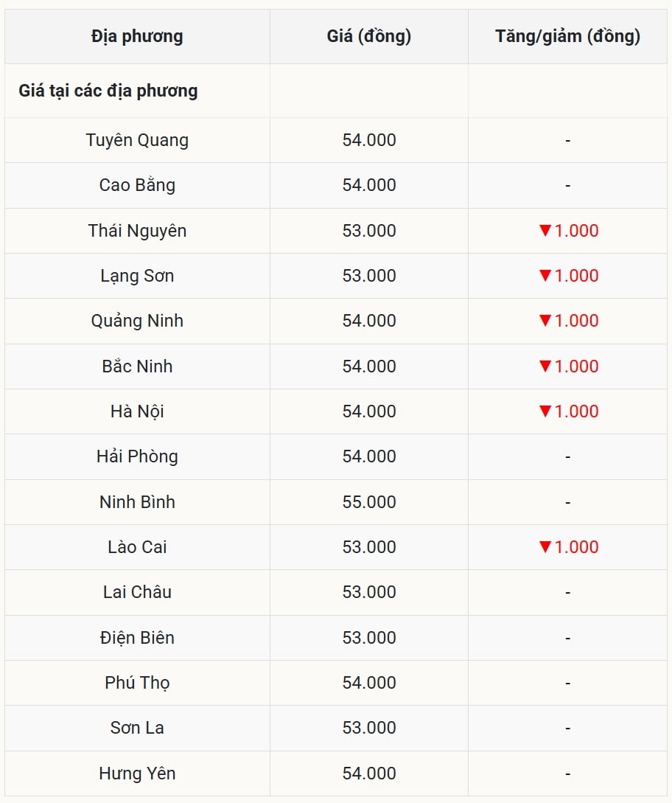Viewport: 672px width, 803px height.
Task: Select the Cao Bằng province cell
Action: coord(137,185)
